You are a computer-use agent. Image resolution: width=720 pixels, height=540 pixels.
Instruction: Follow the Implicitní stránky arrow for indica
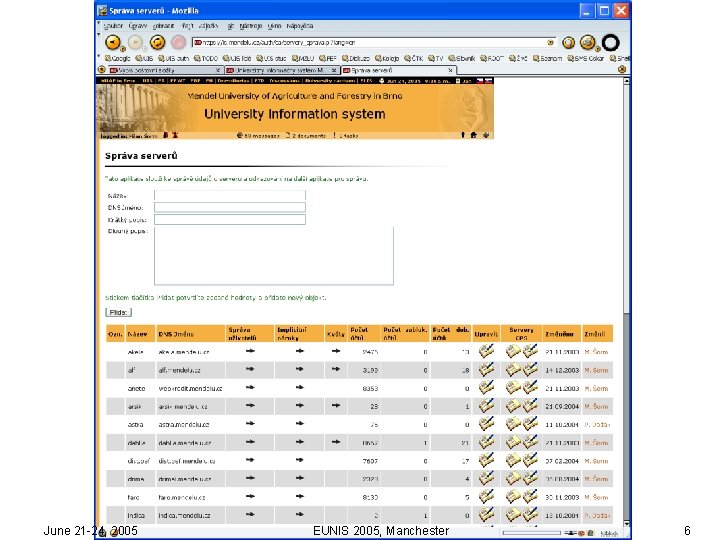(x=299, y=514)
